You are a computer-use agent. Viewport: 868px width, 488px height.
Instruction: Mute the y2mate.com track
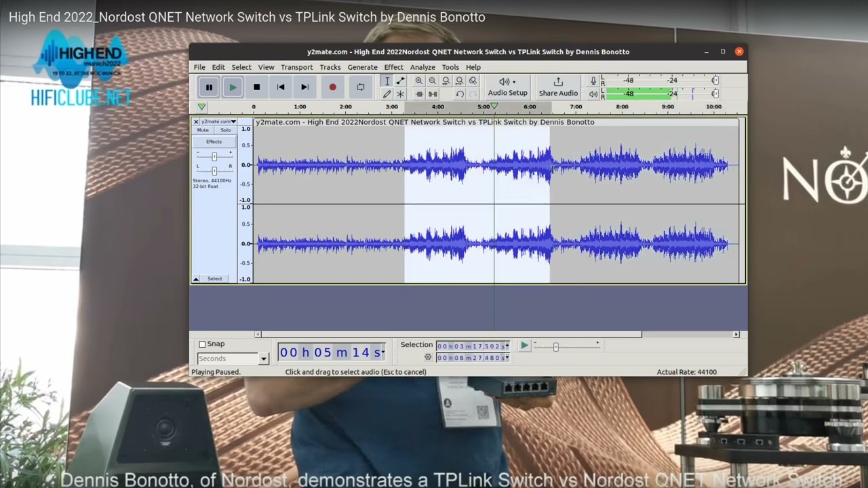[x=203, y=130]
